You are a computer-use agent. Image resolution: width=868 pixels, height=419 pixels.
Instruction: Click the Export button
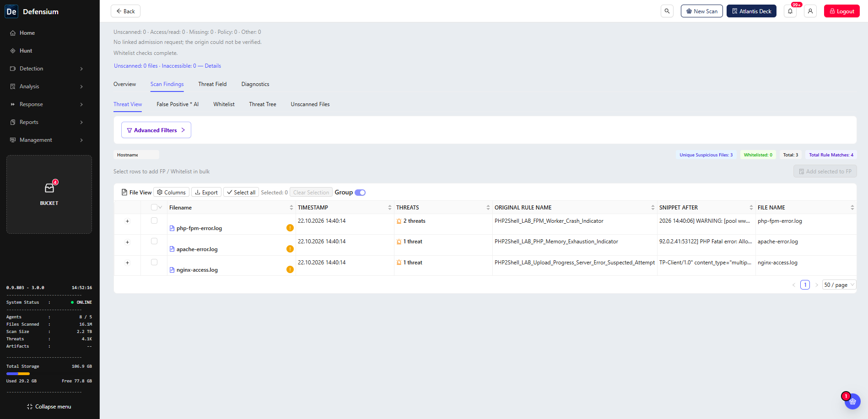pos(206,193)
